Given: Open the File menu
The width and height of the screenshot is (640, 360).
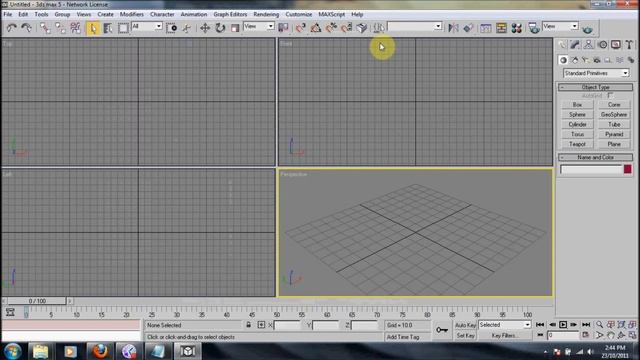Looking at the screenshot, I should (x=7, y=14).
